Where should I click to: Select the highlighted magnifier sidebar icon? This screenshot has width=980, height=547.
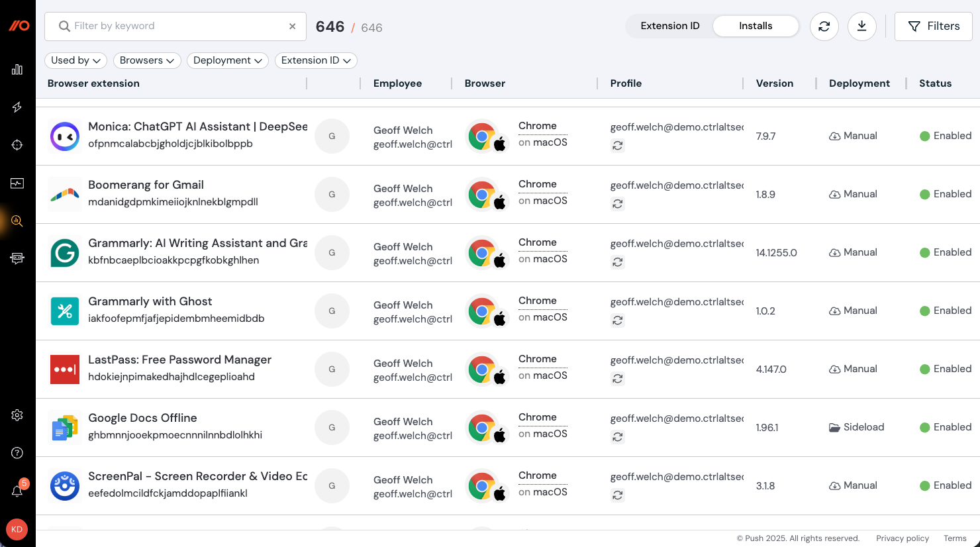point(17,221)
